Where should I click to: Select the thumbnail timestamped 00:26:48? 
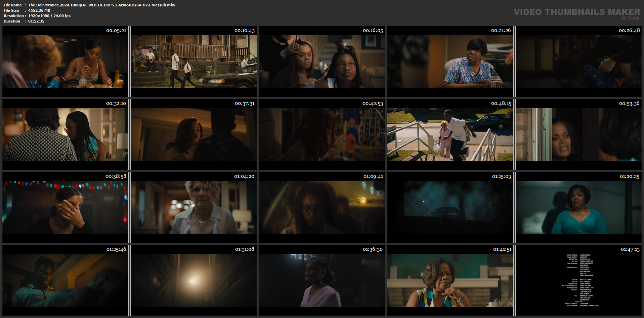coord(578,62)
